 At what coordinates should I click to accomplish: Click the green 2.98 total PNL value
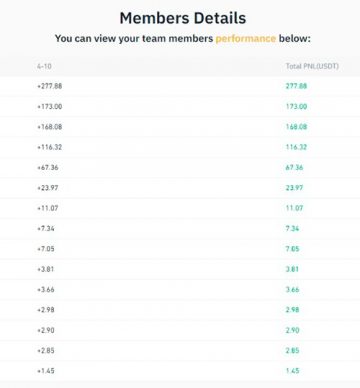coord(292,310)
